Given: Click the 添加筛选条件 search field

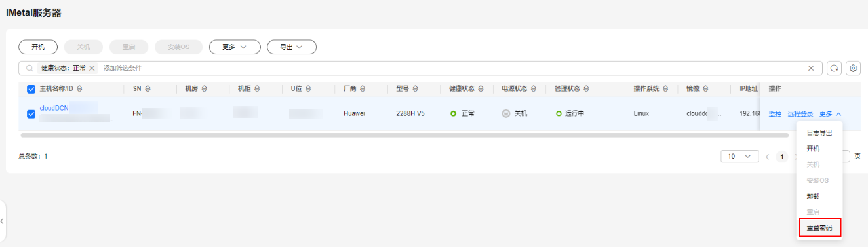Looking at the screenshot, I should (x=452, y=68).
